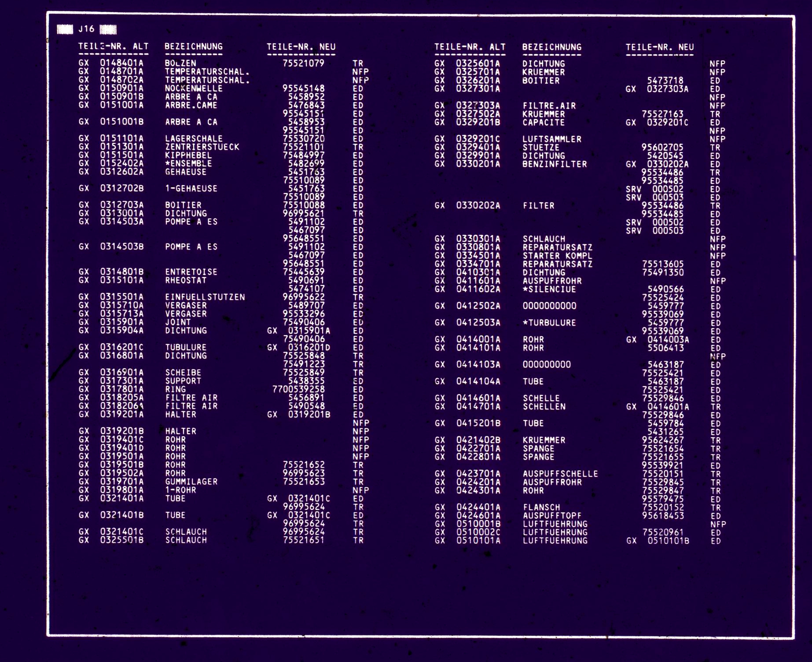The image size is (812, 662).
Task: Select new part number 75521079
Action: tap(303, 63)
